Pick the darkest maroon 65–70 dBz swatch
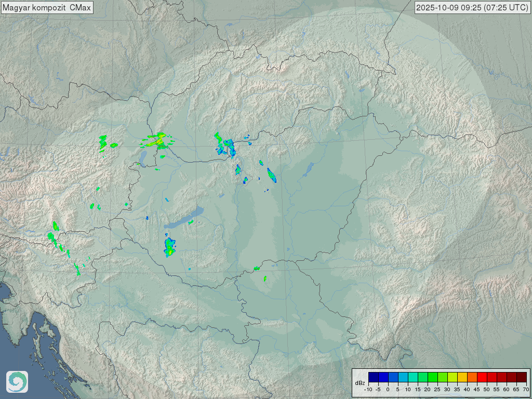This screenshot has width=532, height=399. [522, 377]
